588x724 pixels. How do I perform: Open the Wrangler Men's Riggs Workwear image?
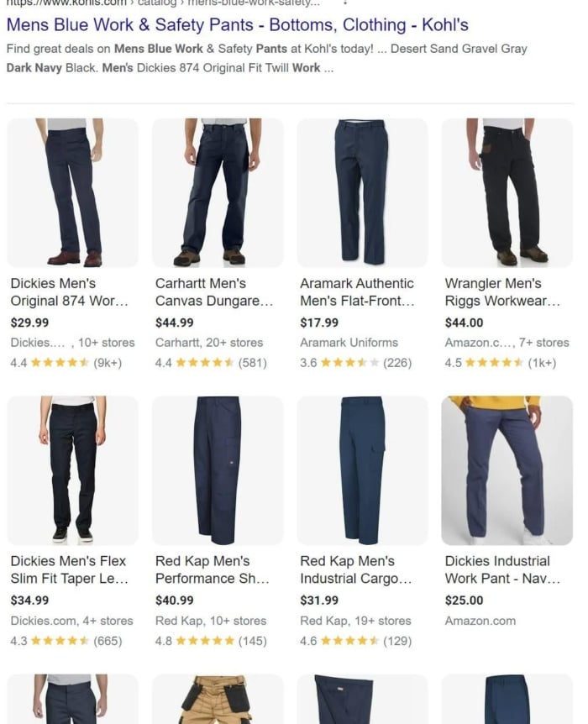507,192
